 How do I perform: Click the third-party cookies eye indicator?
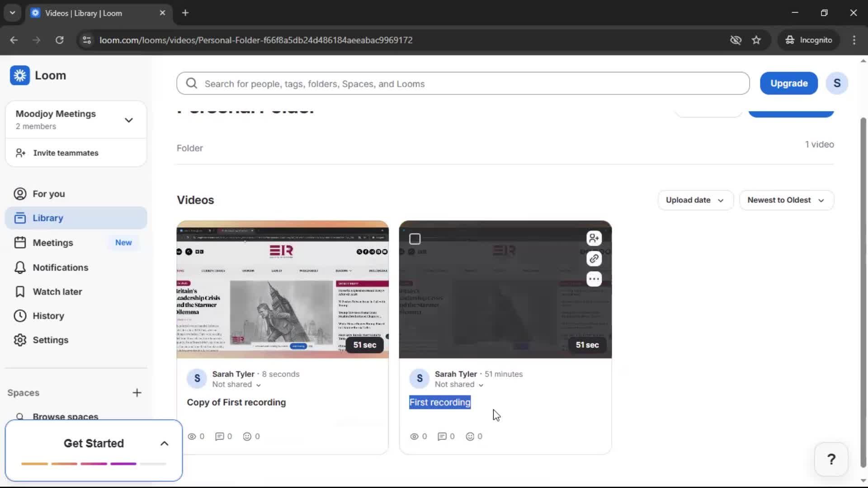[736, 40]
